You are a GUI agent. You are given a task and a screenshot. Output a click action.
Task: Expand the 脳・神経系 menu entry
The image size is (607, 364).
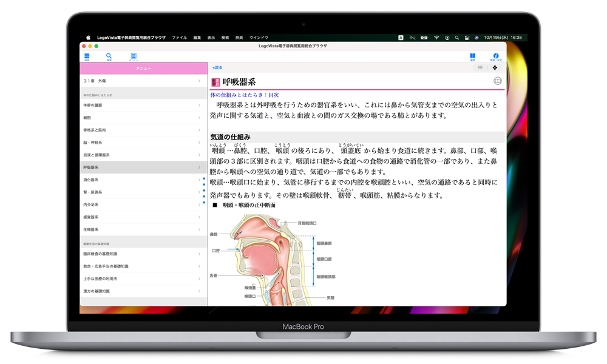tap(142, 143)
